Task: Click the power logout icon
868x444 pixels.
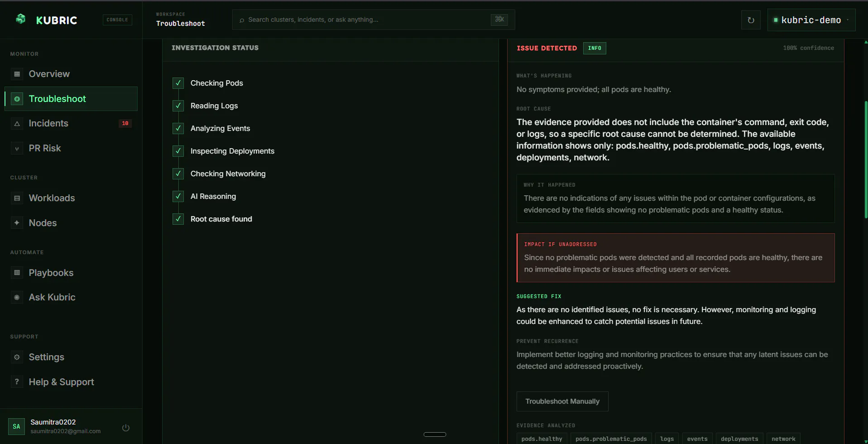Action: point(126,427)
